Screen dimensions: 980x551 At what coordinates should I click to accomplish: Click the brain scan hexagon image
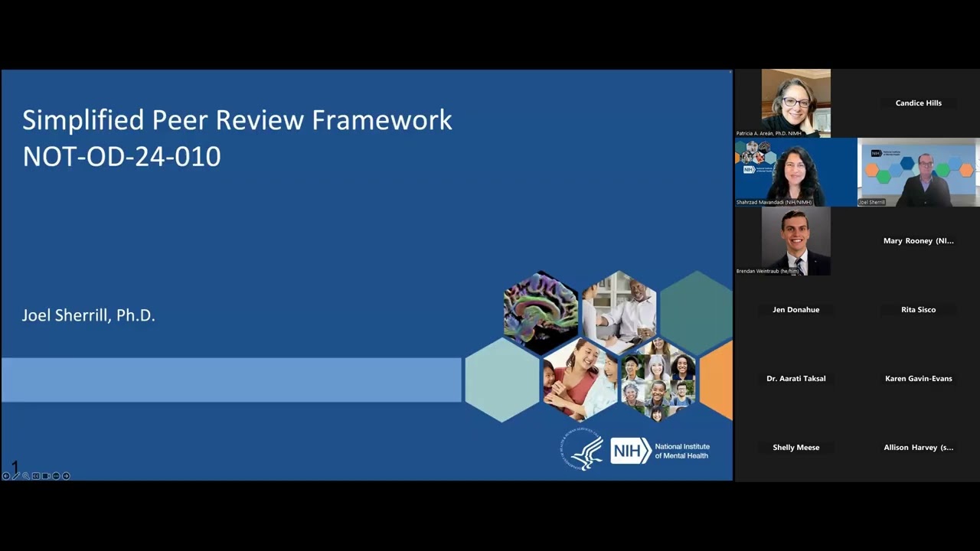coord(541,310)
